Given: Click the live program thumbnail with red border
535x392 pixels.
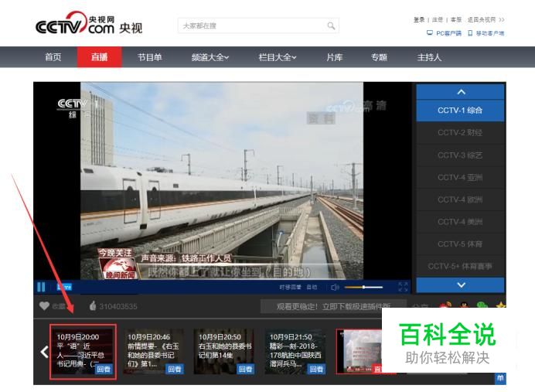Looking at the screenshot, I should (359, 352).
